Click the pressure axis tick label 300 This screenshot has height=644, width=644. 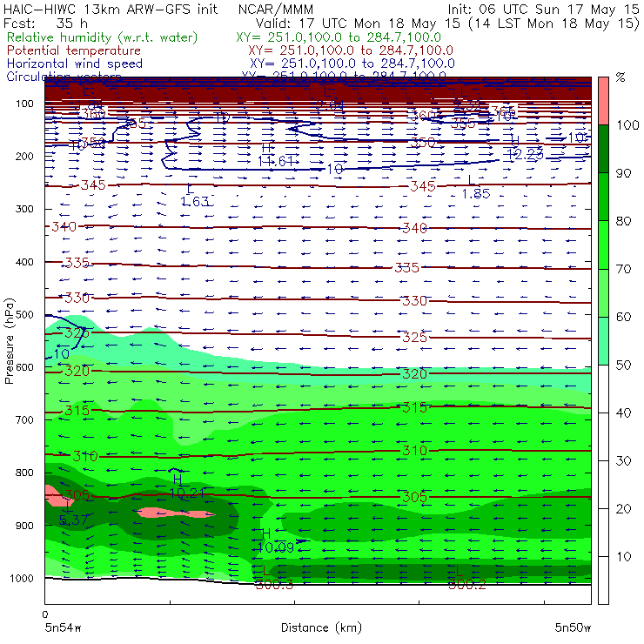coord(24,209)
